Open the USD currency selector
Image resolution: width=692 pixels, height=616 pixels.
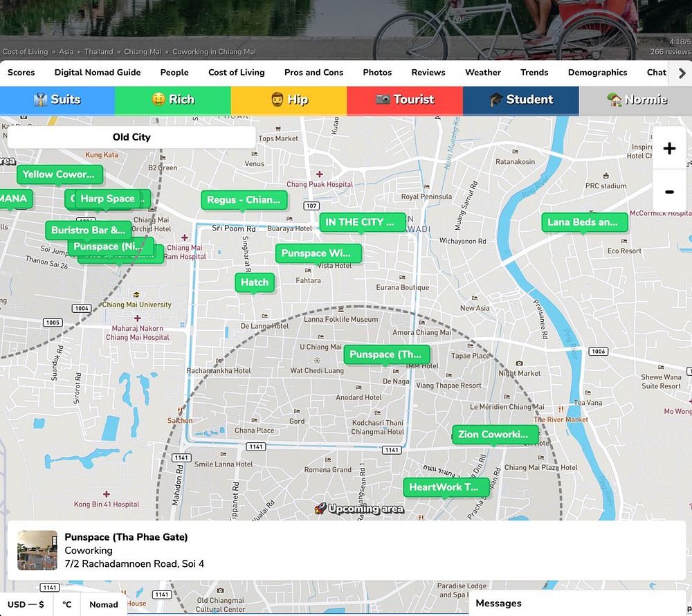coord(26,604)
